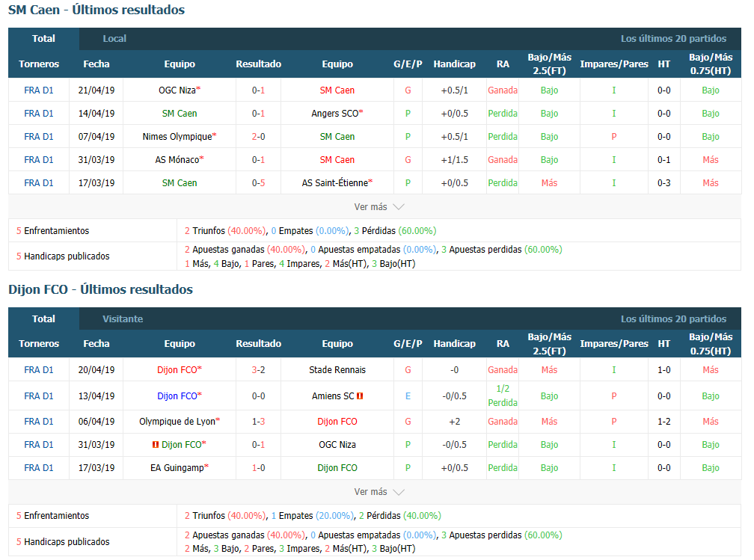
Task: Open FRA D1 league link for 20/04/19
Action: [x=38, y=370]
